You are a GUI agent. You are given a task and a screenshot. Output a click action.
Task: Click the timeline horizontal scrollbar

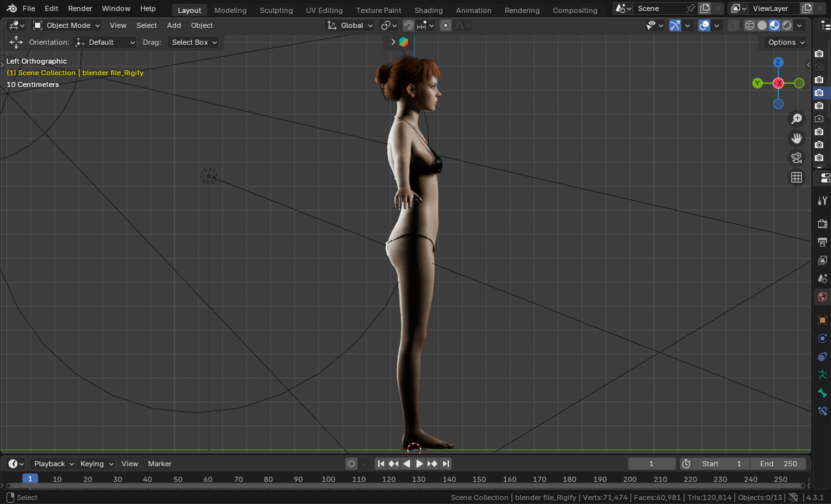(x=405, y=486)
